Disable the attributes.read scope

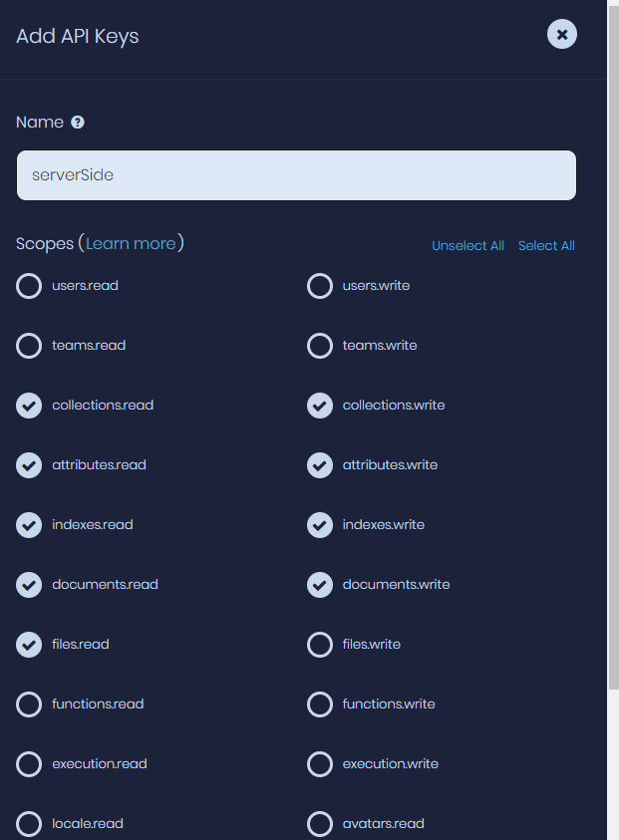tap(29, 465)
